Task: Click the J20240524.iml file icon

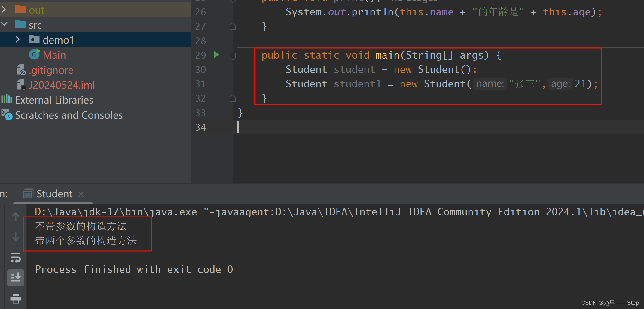Action: point(21,85)
